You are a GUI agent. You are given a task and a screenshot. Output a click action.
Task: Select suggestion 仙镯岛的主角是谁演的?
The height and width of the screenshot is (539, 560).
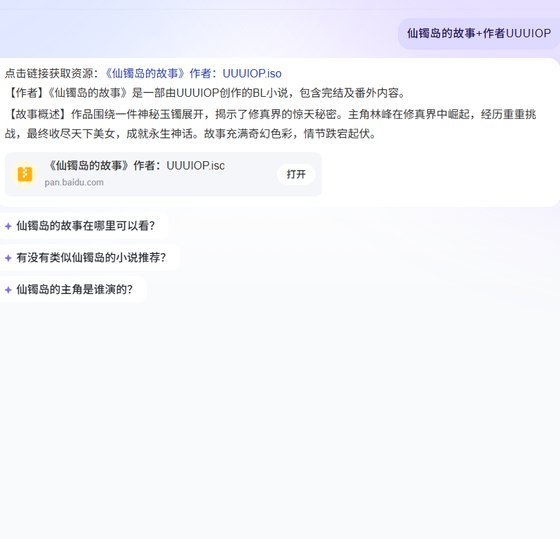(73, 289)
